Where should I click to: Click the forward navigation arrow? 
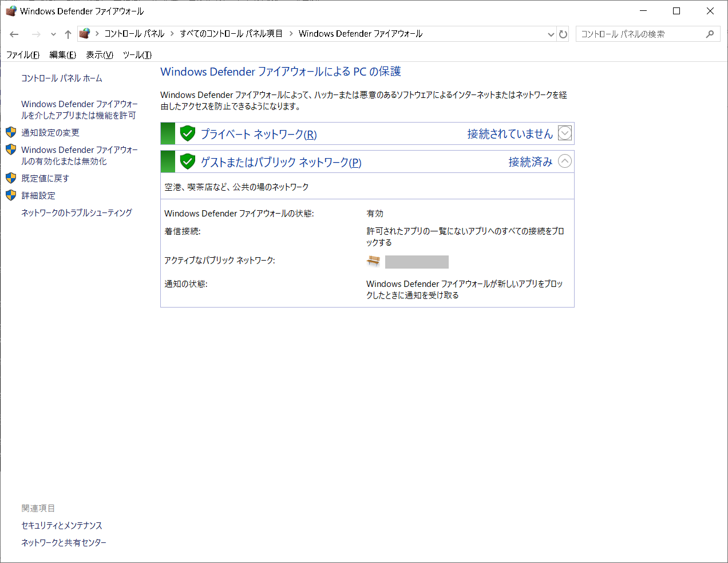36,34
